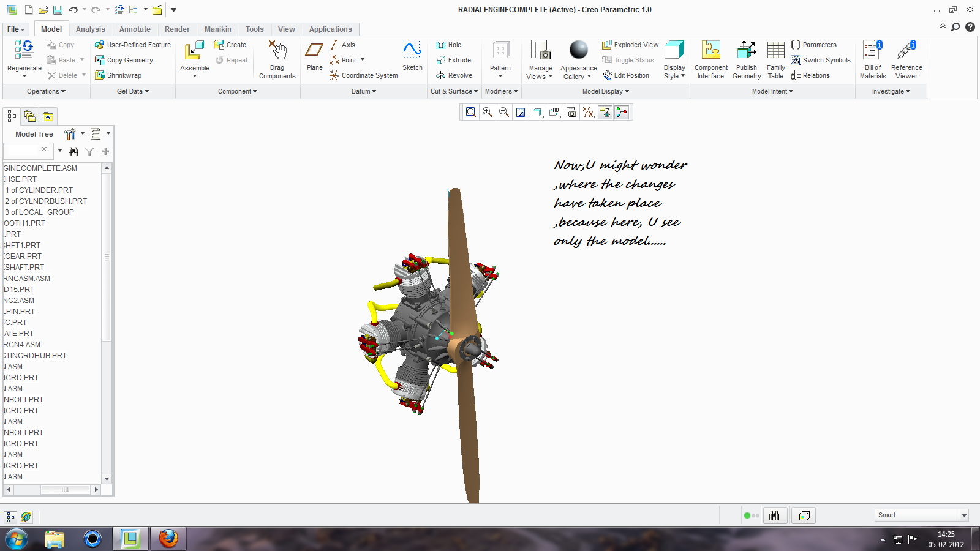This screenshot has height=551, width=980.
Task: Expand Cut & Surface group dropdown
Action: [x=454, y=91]
